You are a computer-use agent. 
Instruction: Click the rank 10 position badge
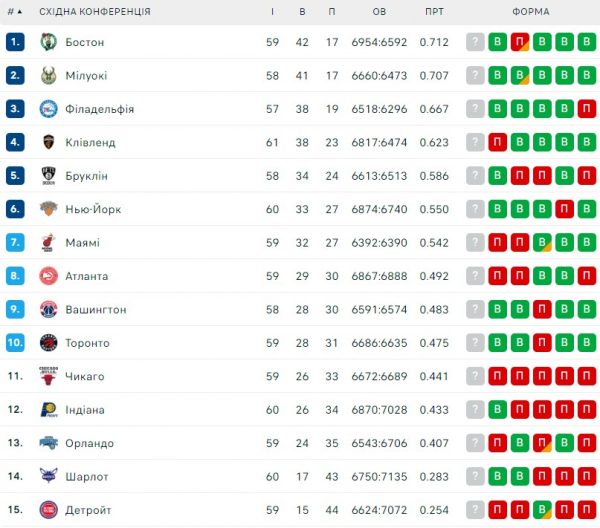(x=15, y=343)
